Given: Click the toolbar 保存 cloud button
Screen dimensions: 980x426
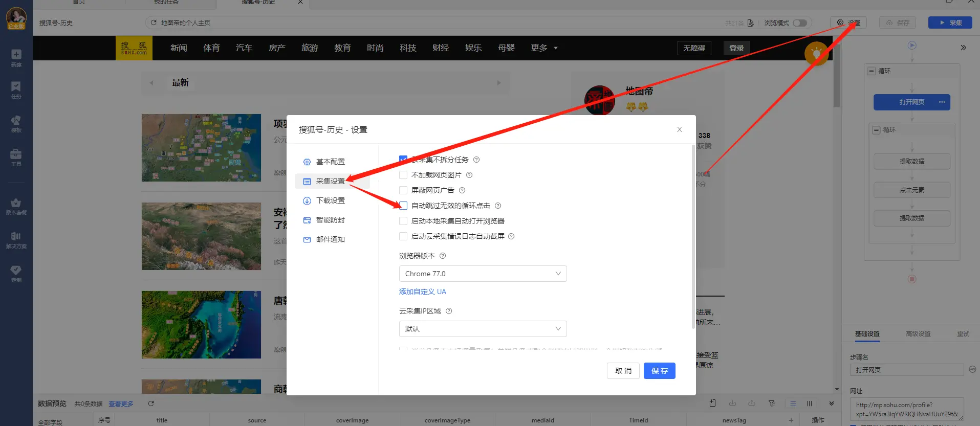Looking at the screenshot, I should pyautogui.click(x=898, y=23).
